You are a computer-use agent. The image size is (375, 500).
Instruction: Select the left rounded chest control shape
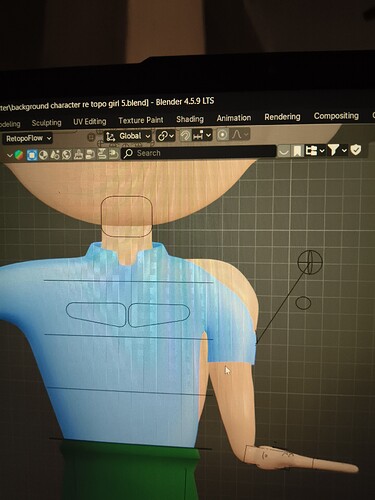tap(96, 314)
